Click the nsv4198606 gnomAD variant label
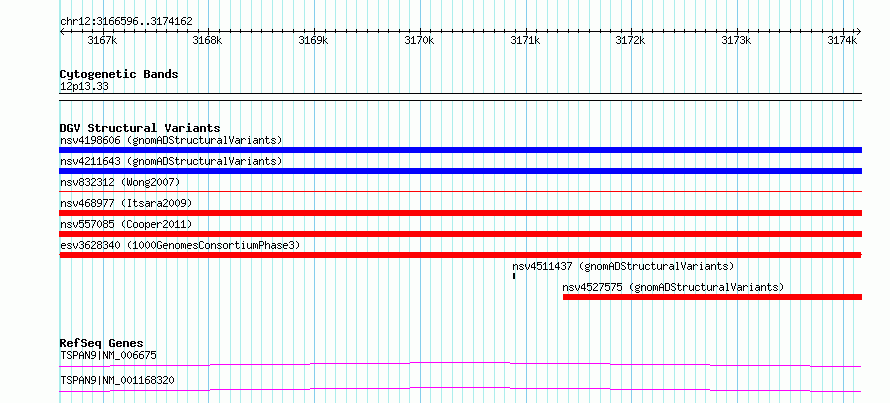890x403 pixels. 171,140
